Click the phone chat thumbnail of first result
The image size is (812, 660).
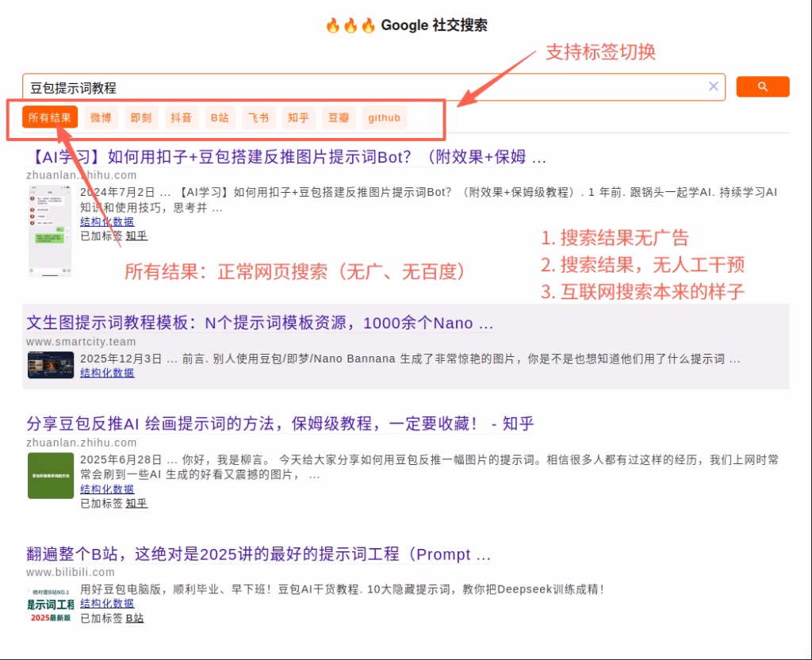point(50,230)
